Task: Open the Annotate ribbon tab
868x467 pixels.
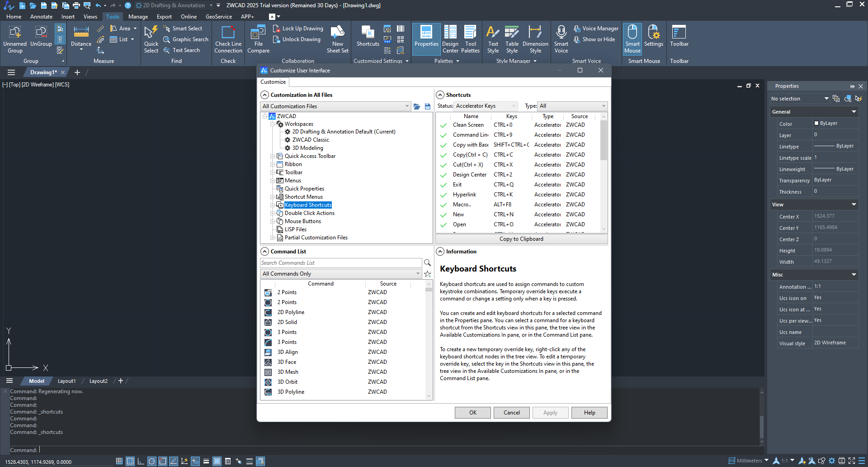Action: (x=41, y=17)
